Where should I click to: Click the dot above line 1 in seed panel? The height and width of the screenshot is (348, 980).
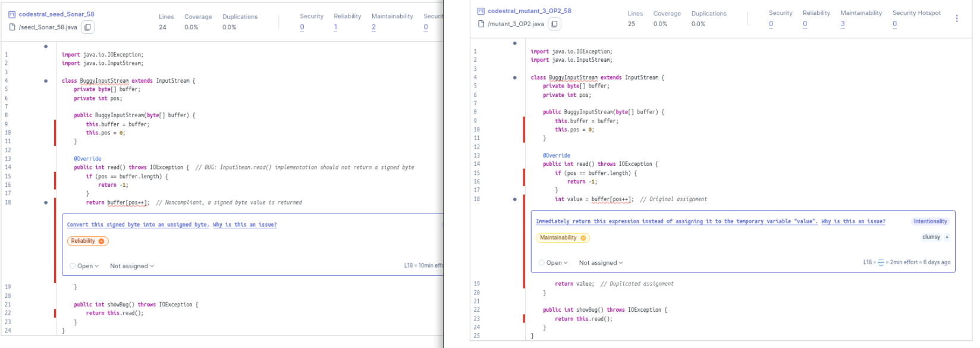pyautogui.click(x=46, y=46)
